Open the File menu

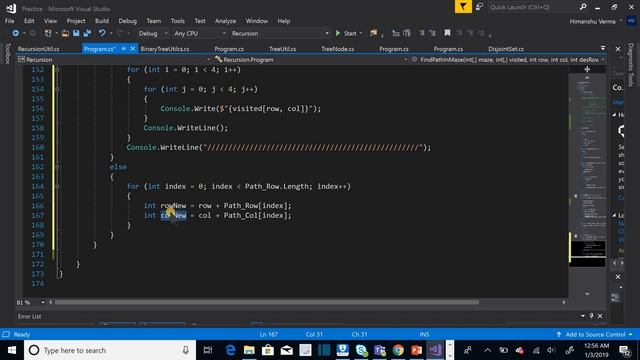tap(9, 21)
